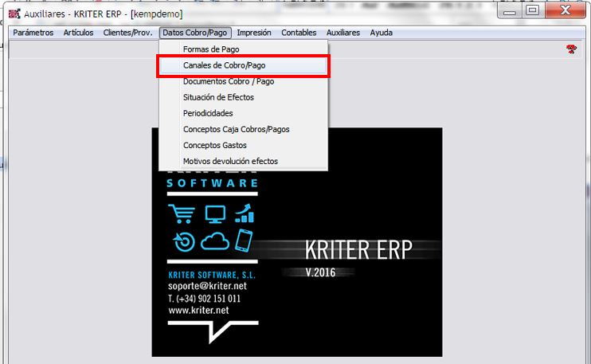Click the smartphone icon on splash
Viewport: 591px width, 364px height.
click(244, 241)
